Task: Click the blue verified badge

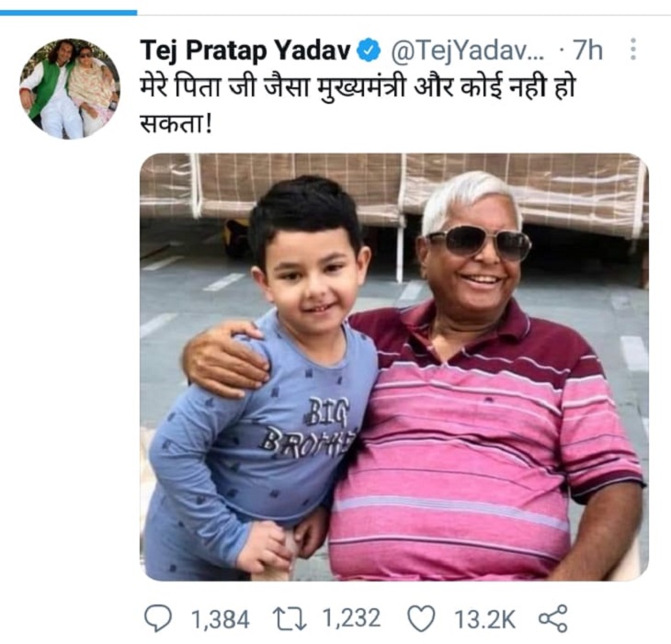Action: [x=370, y=51]
